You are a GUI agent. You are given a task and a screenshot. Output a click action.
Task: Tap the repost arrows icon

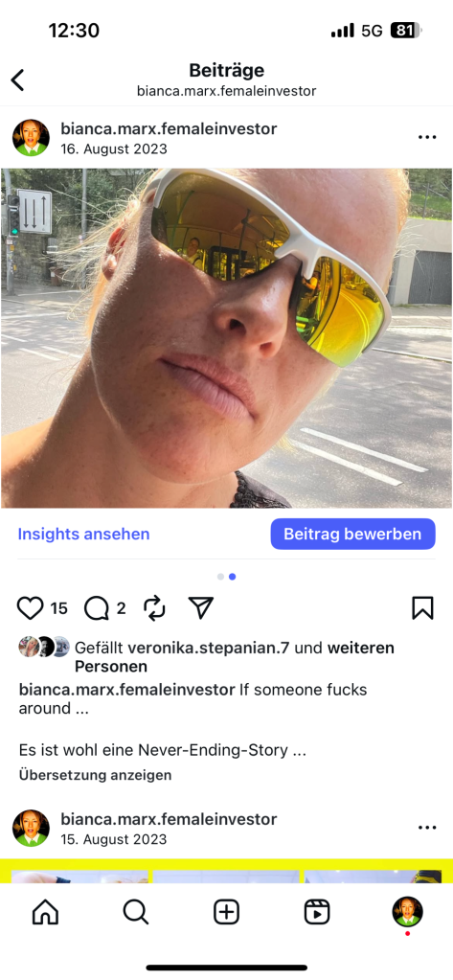point(154,608)
